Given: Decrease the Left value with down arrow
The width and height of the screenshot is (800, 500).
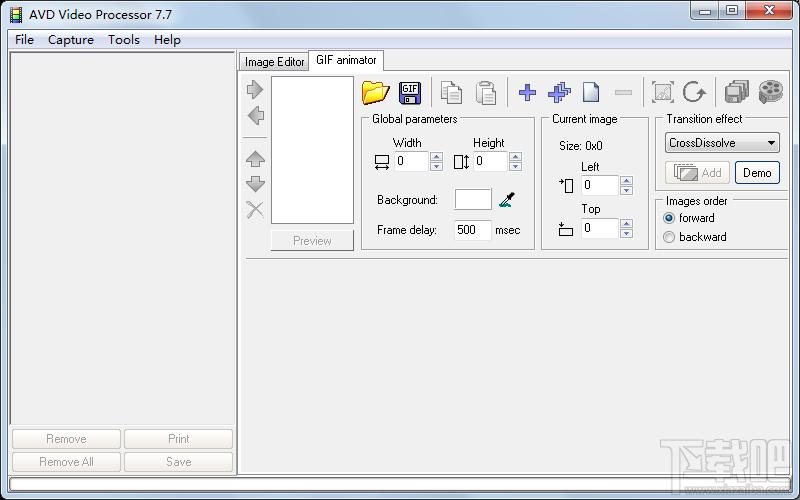Looking at the screenshot, I should click(627, 190).
